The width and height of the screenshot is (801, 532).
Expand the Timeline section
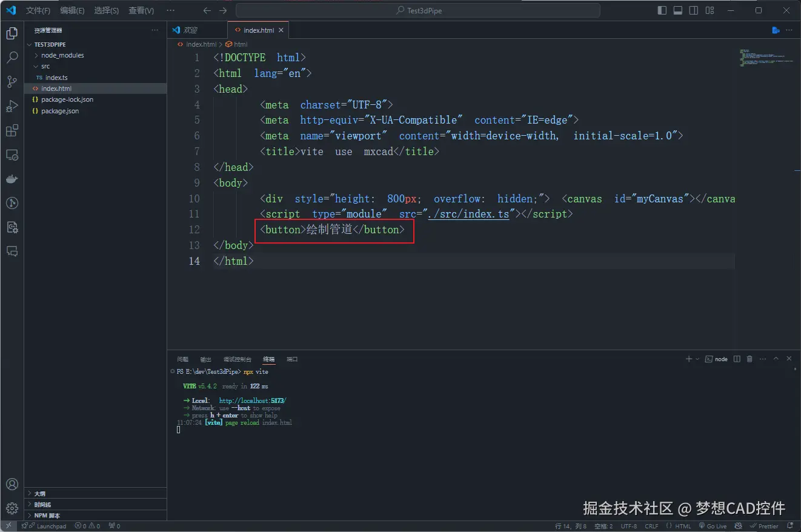coord(95,504)
